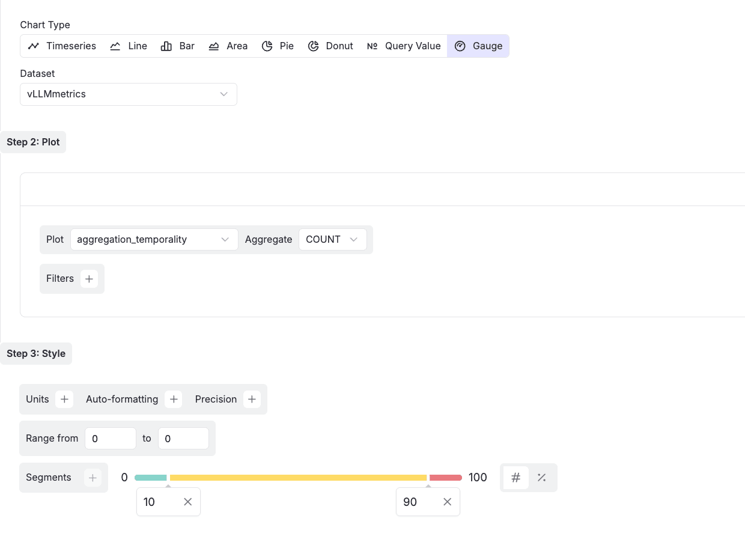Switch chart type to Bar
The height and width of the screenshot is (560, 745).
coord(178,46)
